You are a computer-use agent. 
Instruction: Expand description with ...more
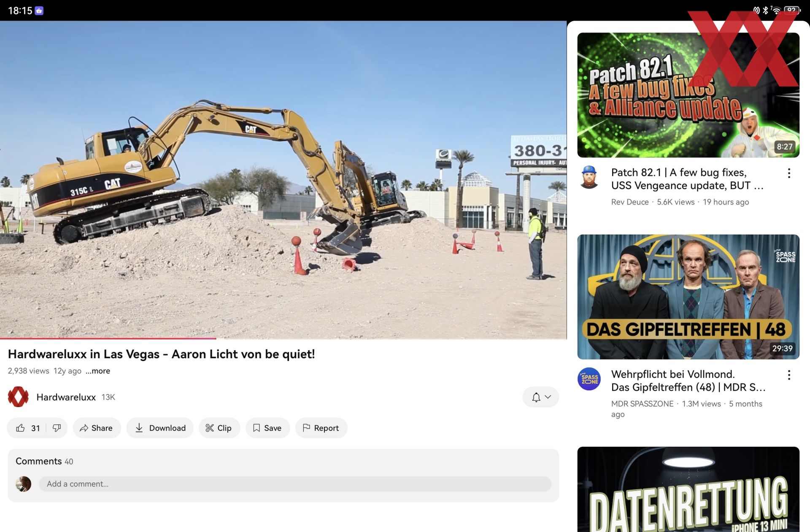click(x=98, y=371)
